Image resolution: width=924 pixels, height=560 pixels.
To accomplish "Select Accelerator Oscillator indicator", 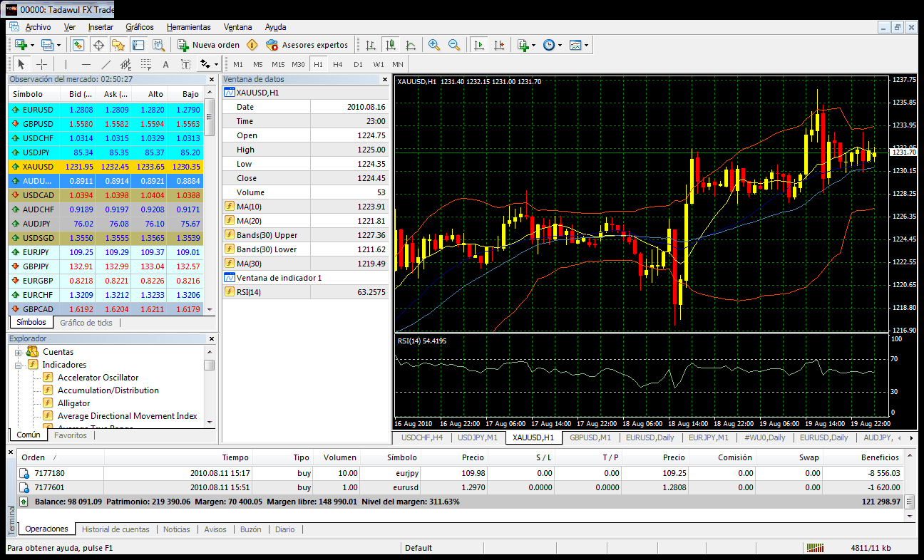I will [x=98, y=378].
